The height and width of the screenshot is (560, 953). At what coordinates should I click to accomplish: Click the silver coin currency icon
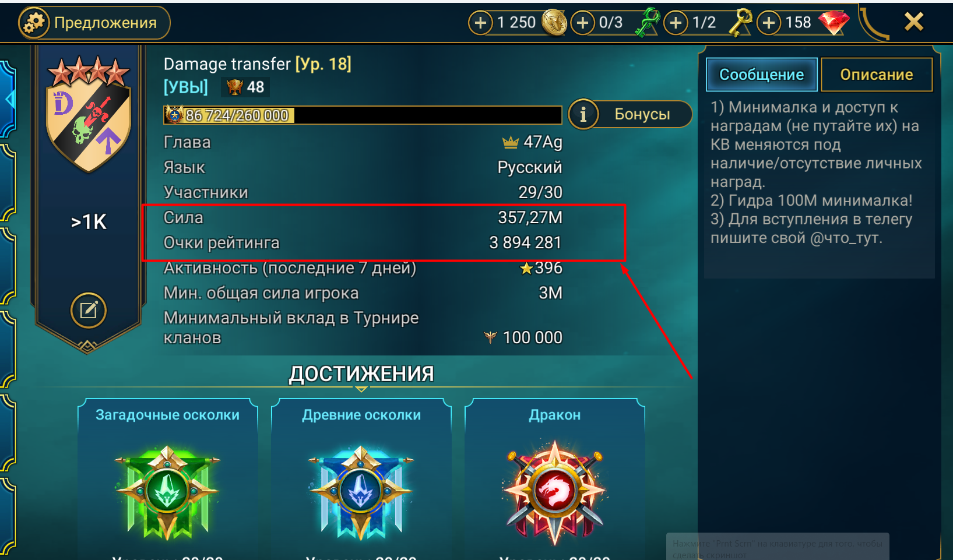pyautogui.click(x=554, y=23)
